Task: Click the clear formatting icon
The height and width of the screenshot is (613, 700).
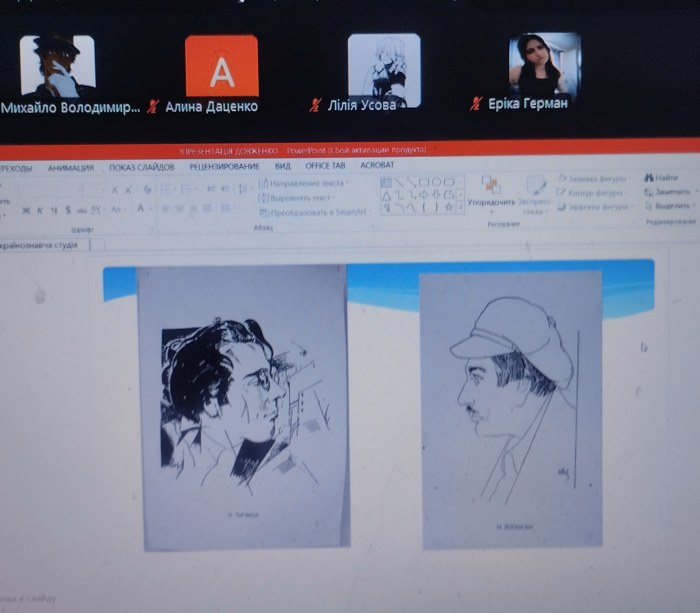Action: tap(147, 190)
